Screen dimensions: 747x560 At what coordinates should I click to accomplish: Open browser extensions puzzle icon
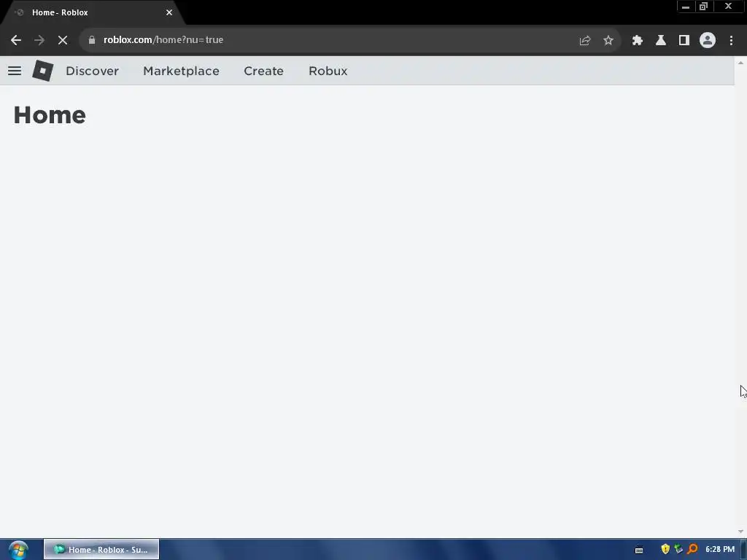tap(638, 41)
